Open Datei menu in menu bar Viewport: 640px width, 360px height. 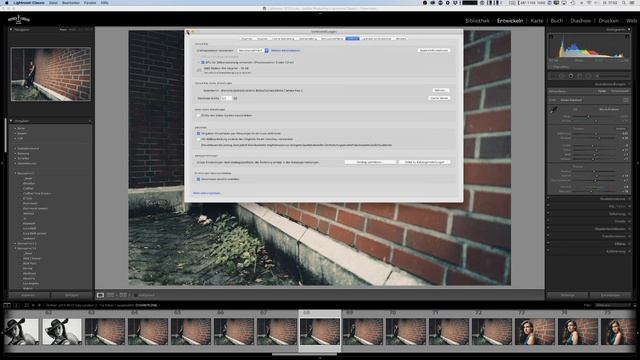[x=53, y=2]
